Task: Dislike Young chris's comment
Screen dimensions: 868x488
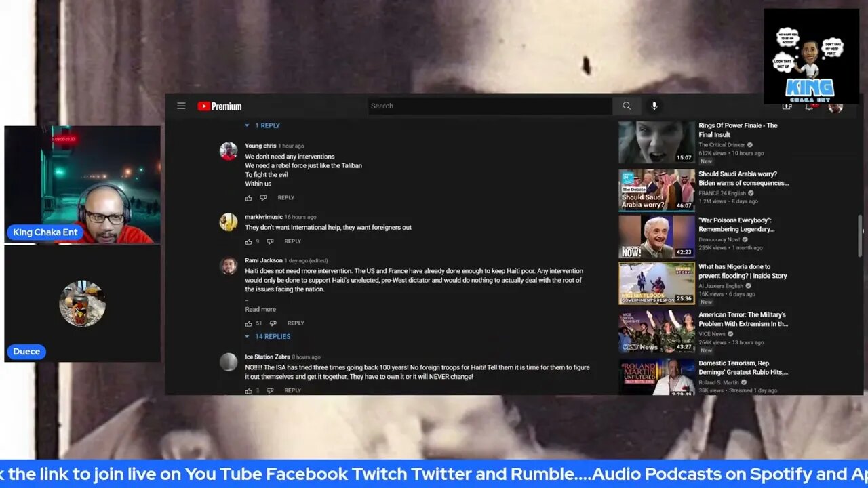Action: point(263,198)
